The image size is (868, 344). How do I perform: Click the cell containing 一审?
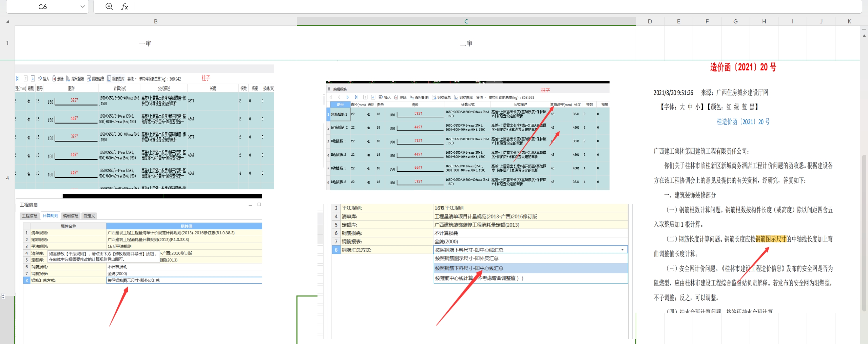(156, 43)
